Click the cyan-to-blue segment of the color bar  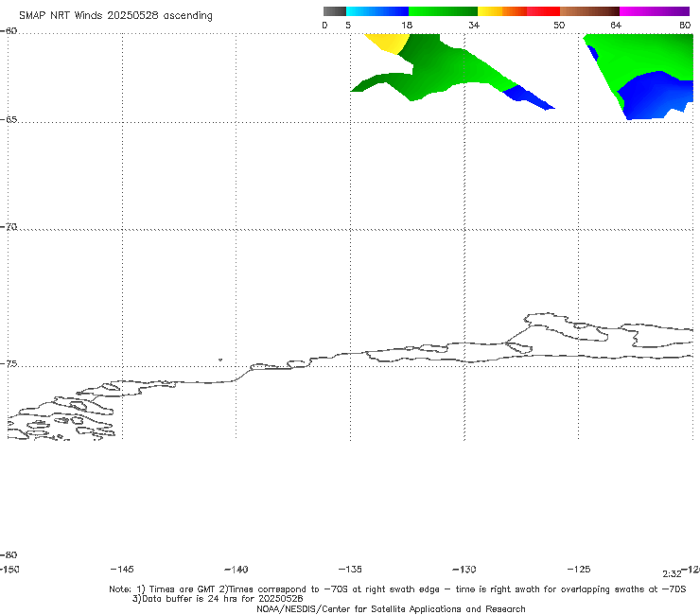click(377, 11)
